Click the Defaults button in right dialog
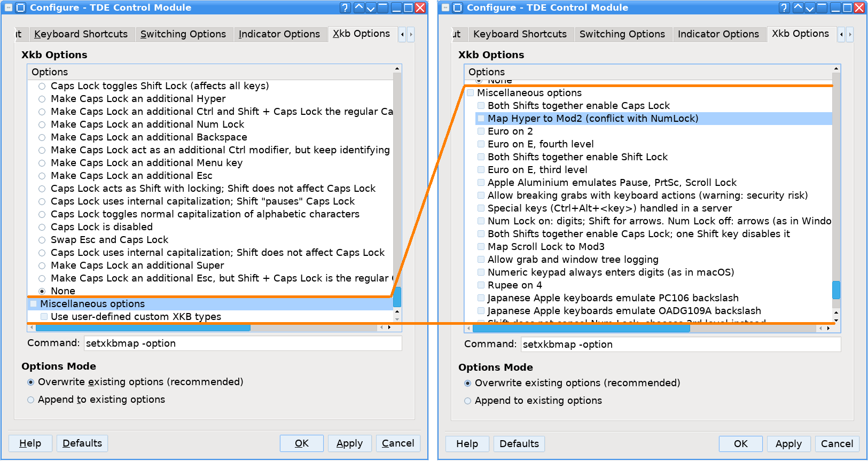Image resolution: width=868 pixels, height=461 pixels. (519, 444)
